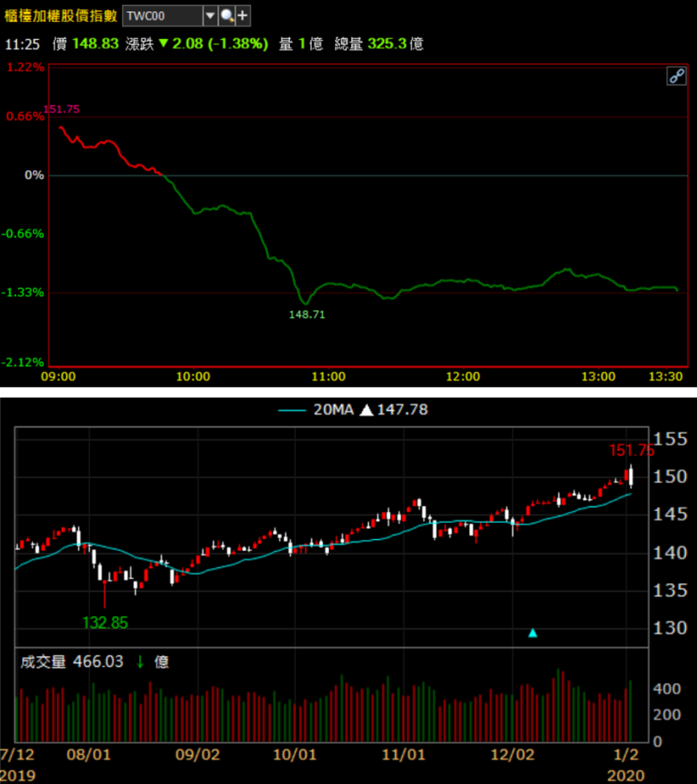This screenshot has height=784, width=697.
Task: Click the 2019 year label
Action: pos(18,775)
